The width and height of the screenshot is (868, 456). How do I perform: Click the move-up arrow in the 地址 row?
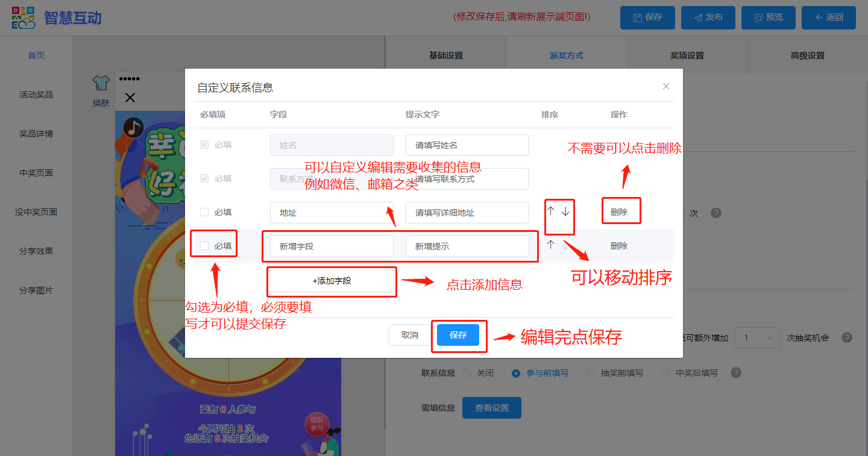550,211
